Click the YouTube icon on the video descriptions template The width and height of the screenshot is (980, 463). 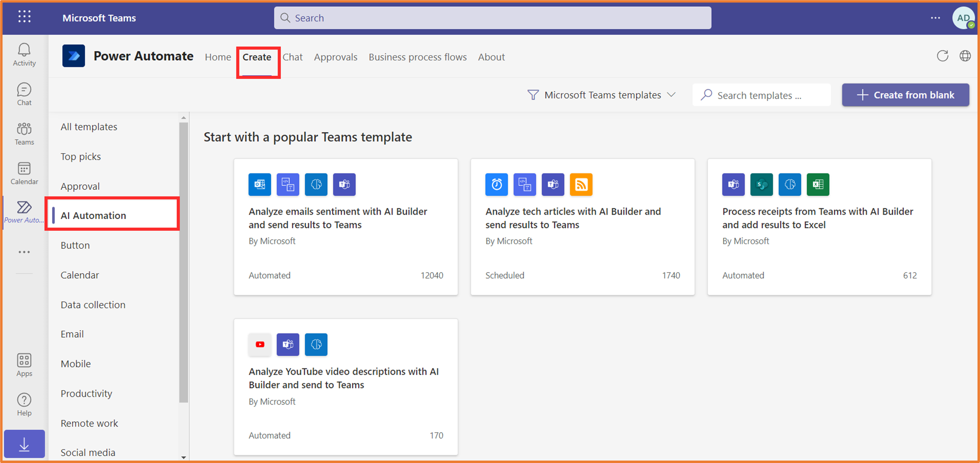click(259, 344)
